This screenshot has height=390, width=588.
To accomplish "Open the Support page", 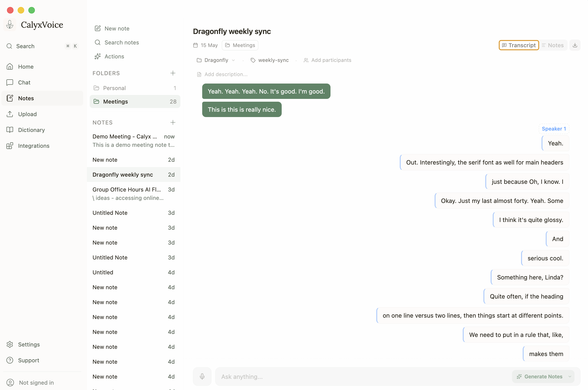I will 42,360.
